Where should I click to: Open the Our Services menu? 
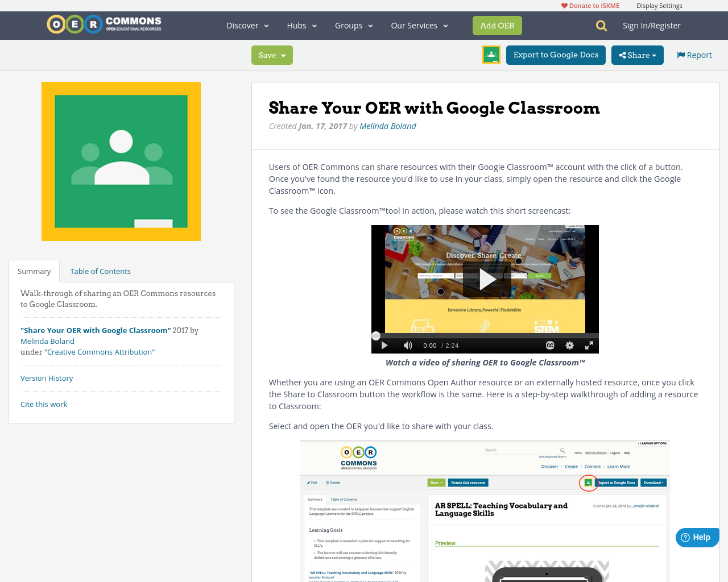pyautogui.click(x=419, y=25)
